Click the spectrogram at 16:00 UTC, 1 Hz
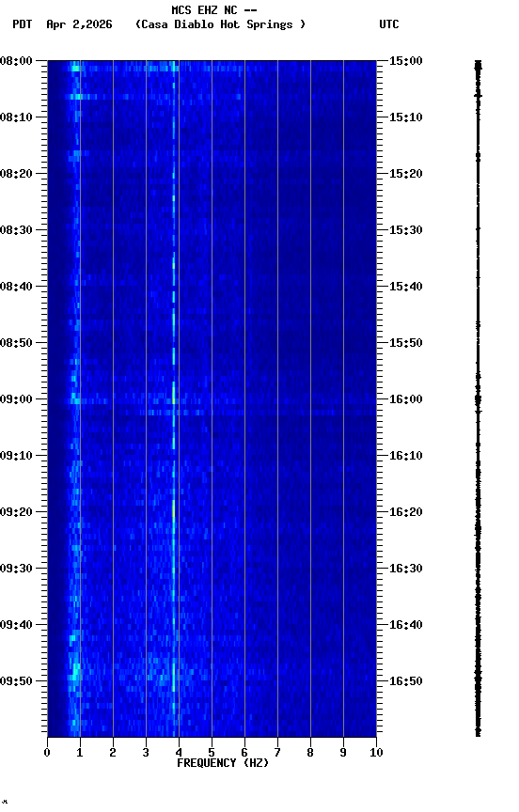The image size is (519, 812). [80, 399]
